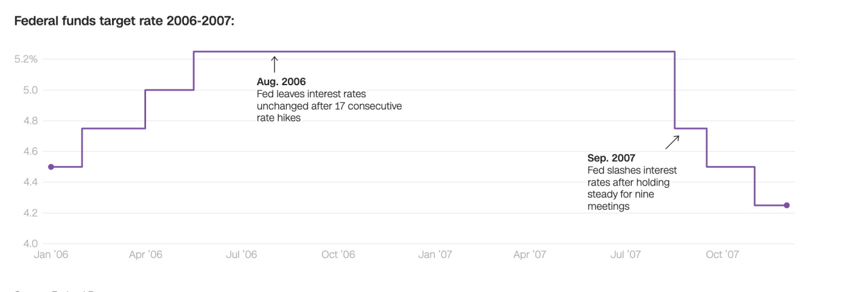This screenshot has height=292, width=868.
Task: Click the 4.6 y-axis label
Action: click(x=30, y=151)
